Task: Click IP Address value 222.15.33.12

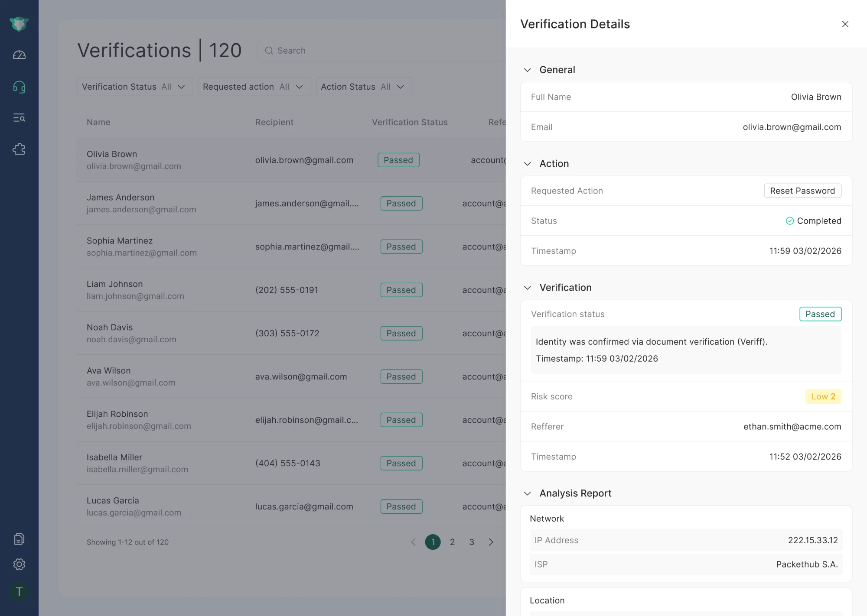Action: (x=813, y=540)
